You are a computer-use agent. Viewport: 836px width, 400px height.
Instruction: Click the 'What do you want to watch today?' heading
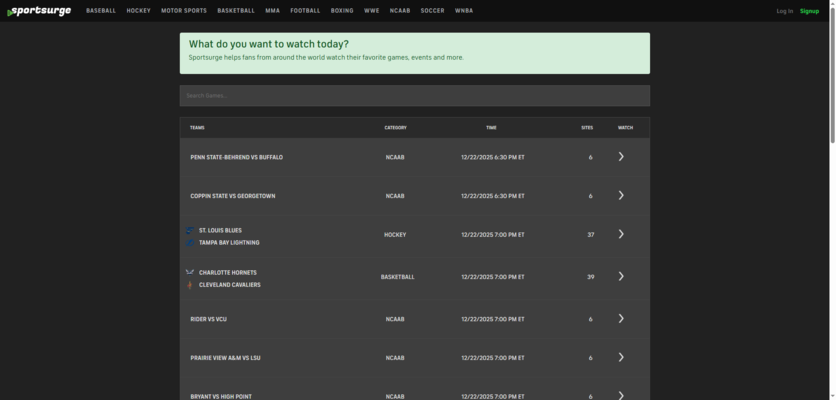point(269,44)
